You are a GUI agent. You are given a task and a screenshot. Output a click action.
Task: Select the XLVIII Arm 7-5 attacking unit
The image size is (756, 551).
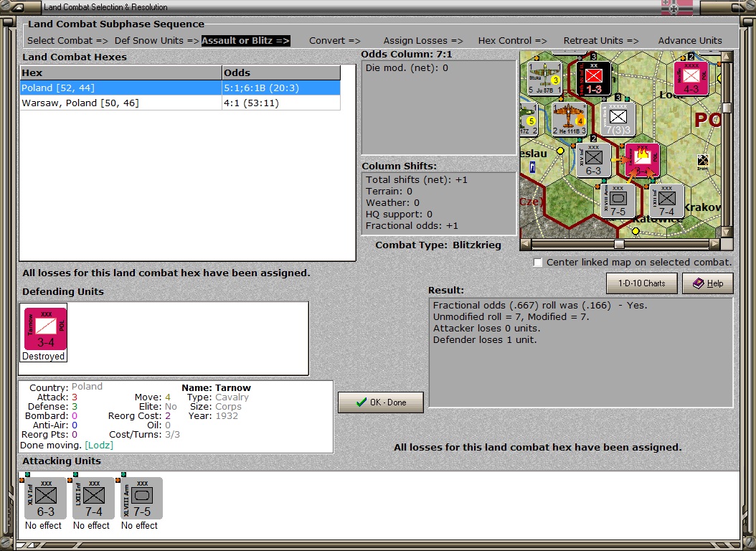(141, 498)
